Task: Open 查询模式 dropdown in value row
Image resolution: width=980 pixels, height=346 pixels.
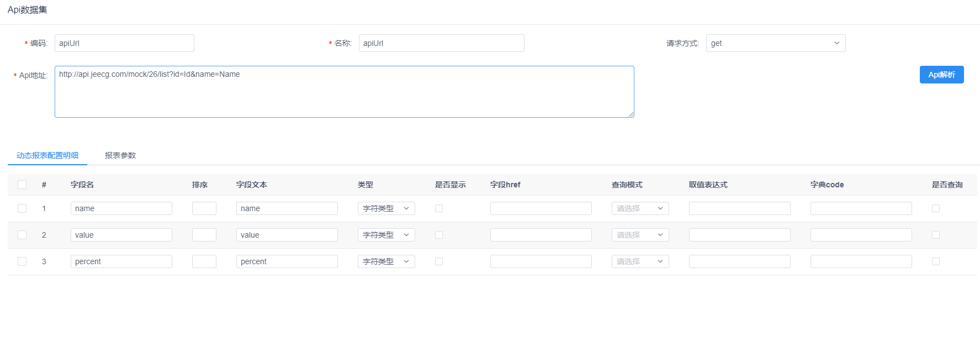Action: coord(640,235)
